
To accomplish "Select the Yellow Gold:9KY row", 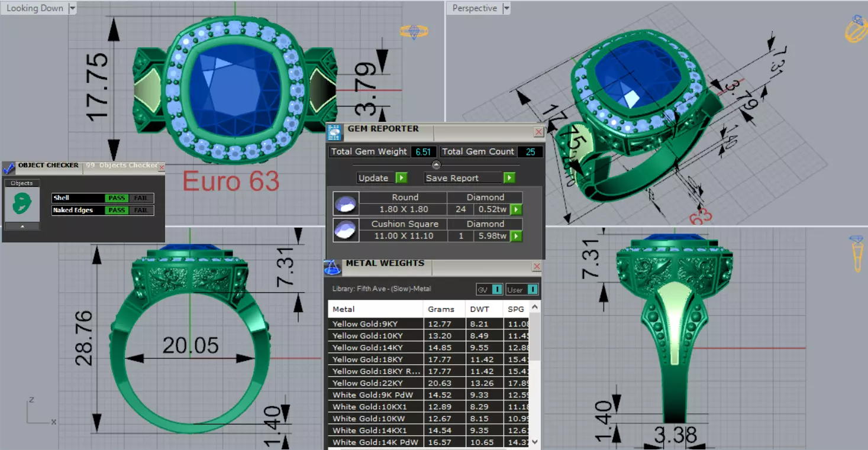I will (x=429, y=324).
